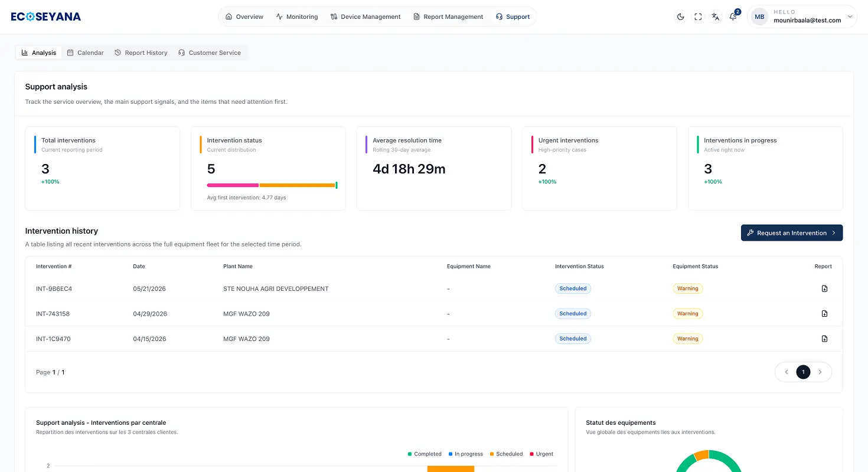Go to next page arrow in pagination
The image size is (868, 472).
(x=820, y=372)
